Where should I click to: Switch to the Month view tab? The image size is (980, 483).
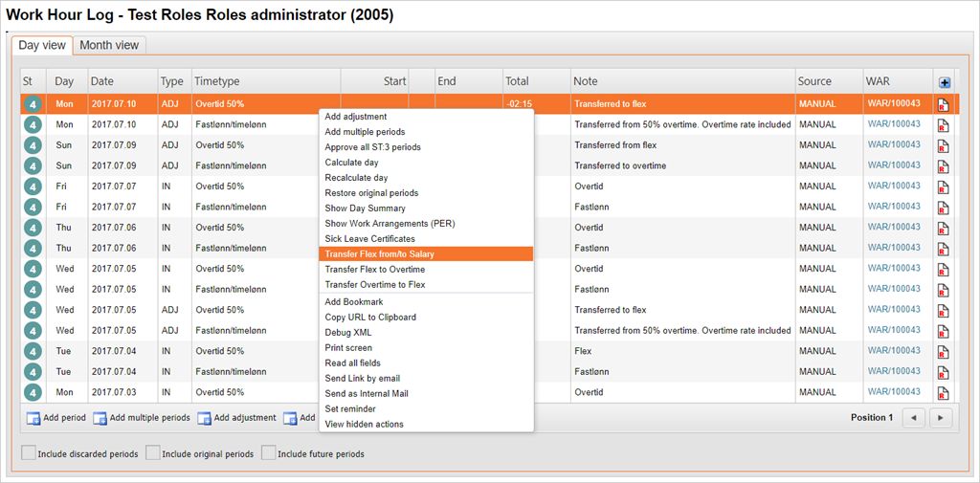click(x=109, y=45)
